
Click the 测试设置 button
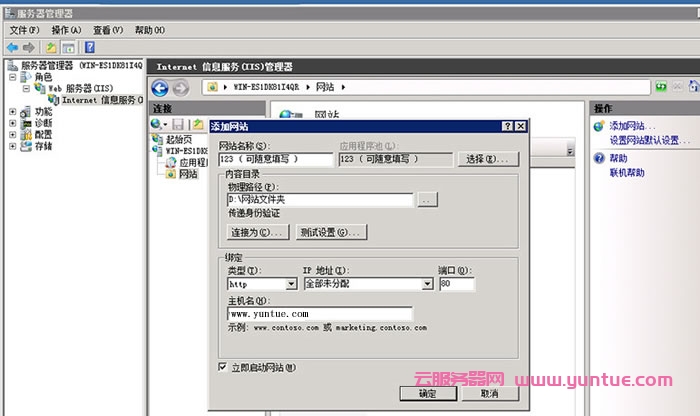331,232
